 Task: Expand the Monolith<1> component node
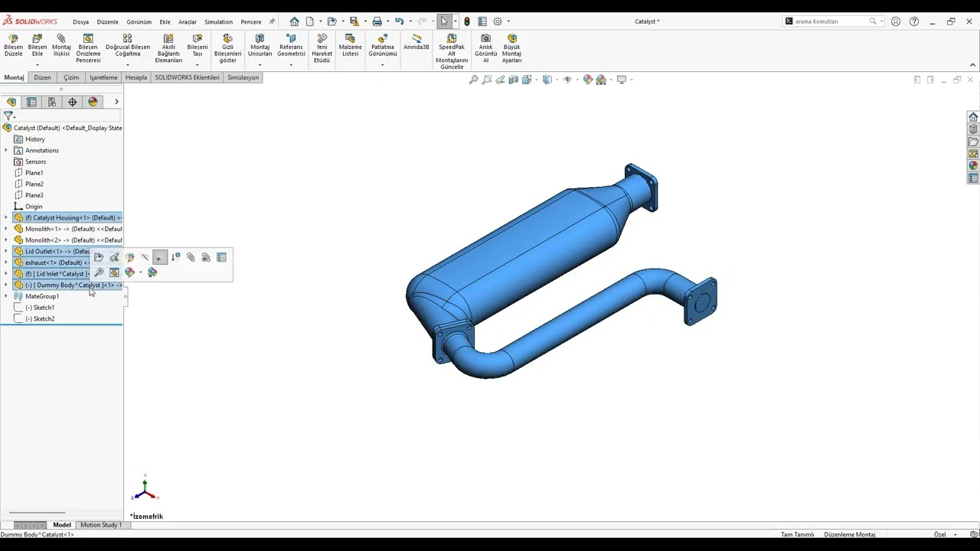coord(6,229)
